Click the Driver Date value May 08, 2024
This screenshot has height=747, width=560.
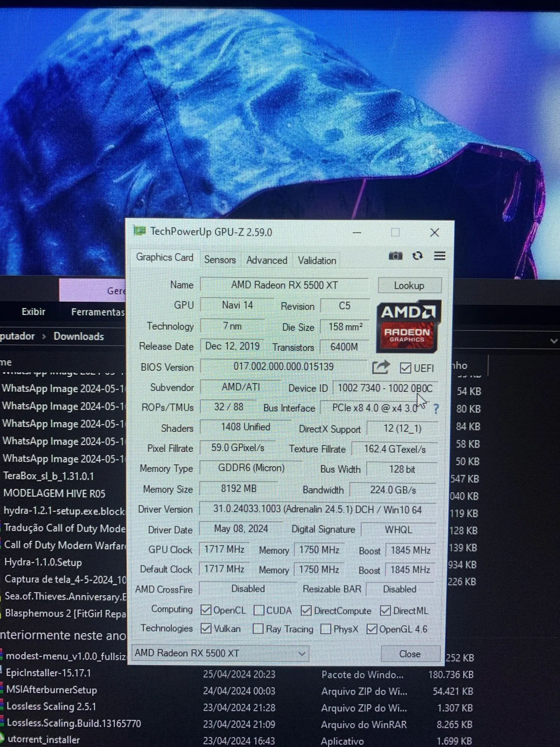pyautogui.click(x=241, y=529)
